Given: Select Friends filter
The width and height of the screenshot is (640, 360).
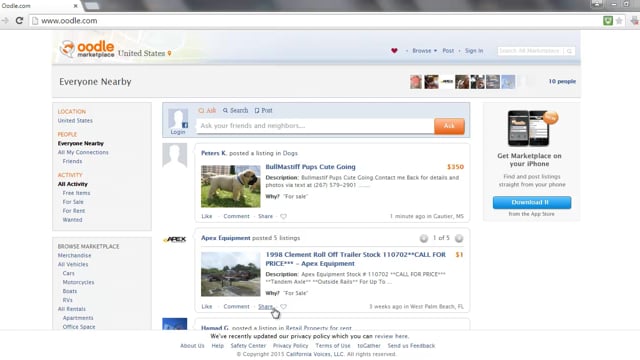Looking at the screenshot, I should pyautogui.click(x=72, y=162).
